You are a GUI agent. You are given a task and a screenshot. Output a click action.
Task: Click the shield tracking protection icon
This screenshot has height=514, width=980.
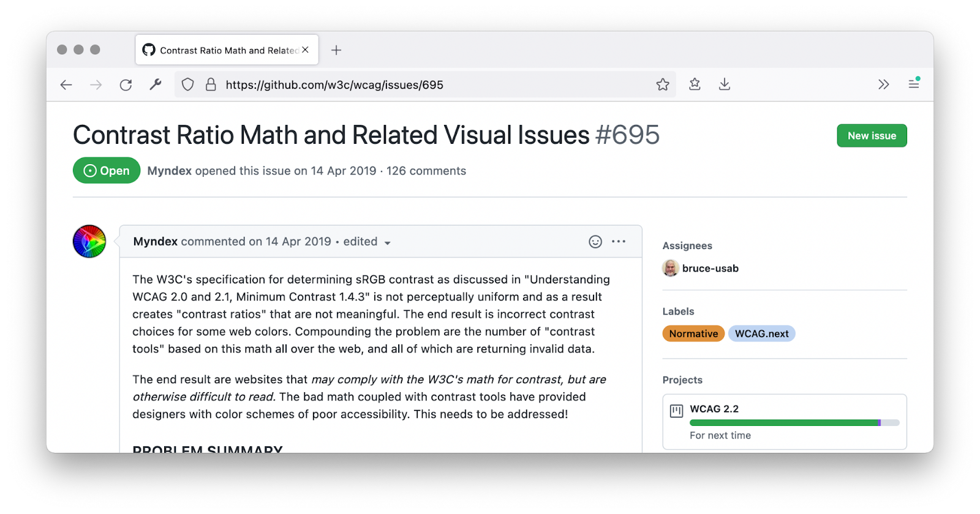pyautogui.click(x=188, y=84)
